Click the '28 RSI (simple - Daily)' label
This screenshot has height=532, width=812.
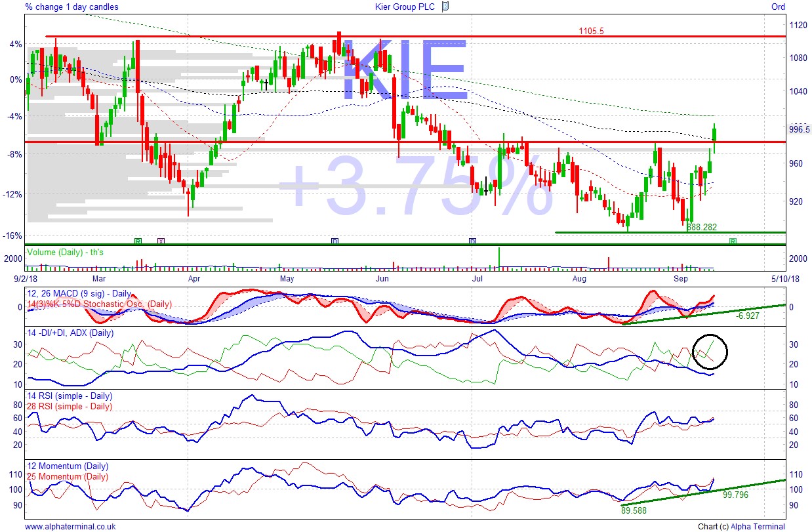[x=69, y=406]
